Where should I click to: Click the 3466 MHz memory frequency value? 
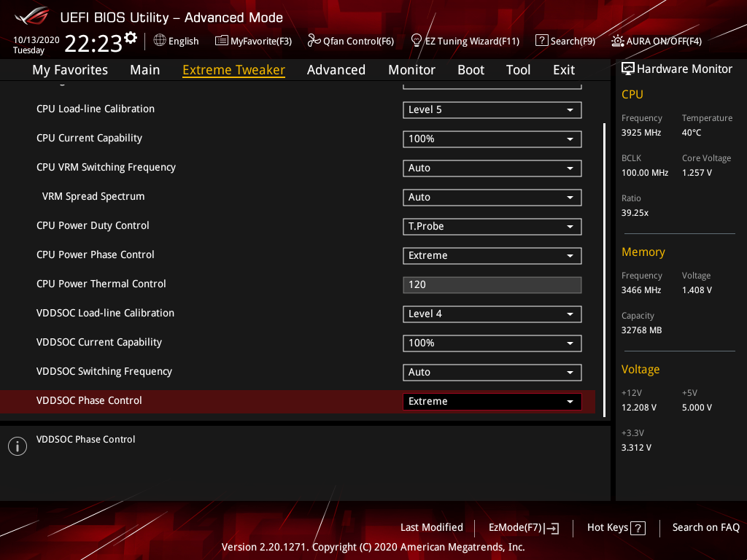click(641, 290)
